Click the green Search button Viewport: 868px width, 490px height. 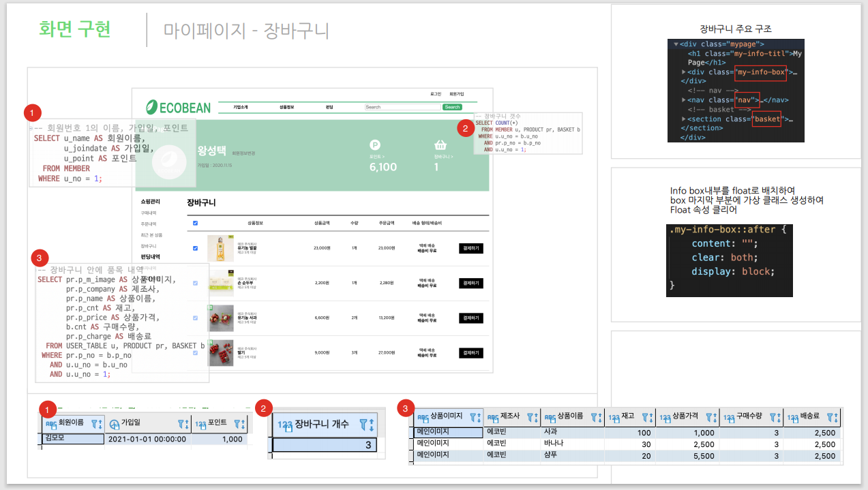pos(452,107)
